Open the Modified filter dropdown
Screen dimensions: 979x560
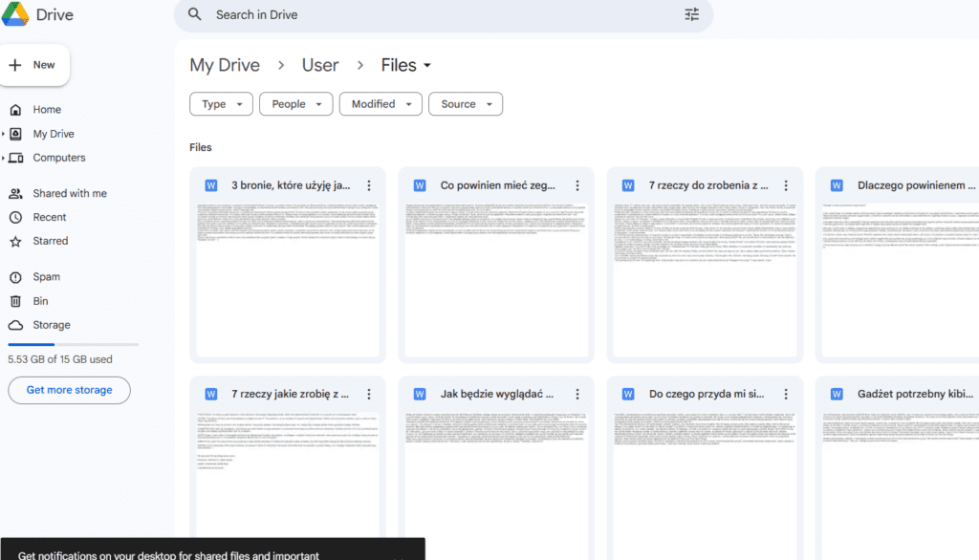coord(381,104)
